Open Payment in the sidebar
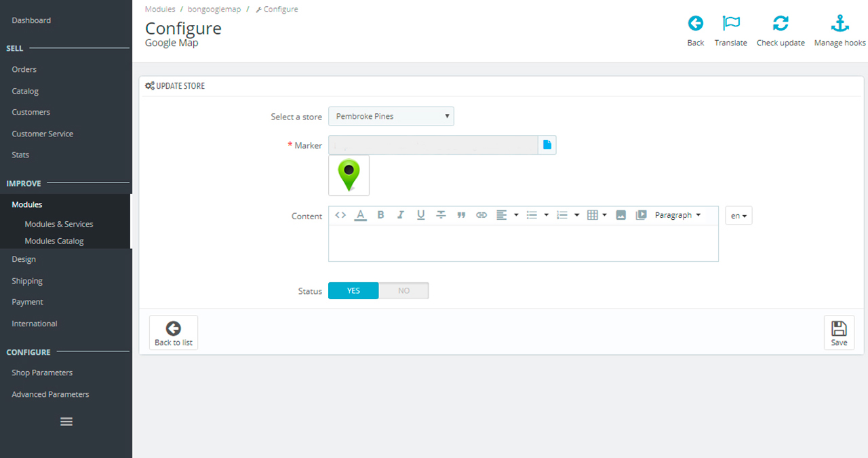The height and width of the screenshot is (458, 868). point(27,302)
